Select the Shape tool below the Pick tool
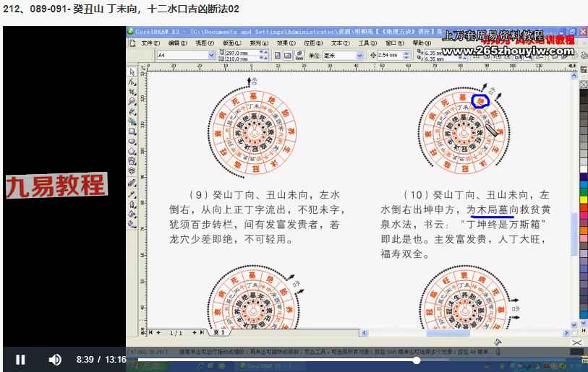 132,82
